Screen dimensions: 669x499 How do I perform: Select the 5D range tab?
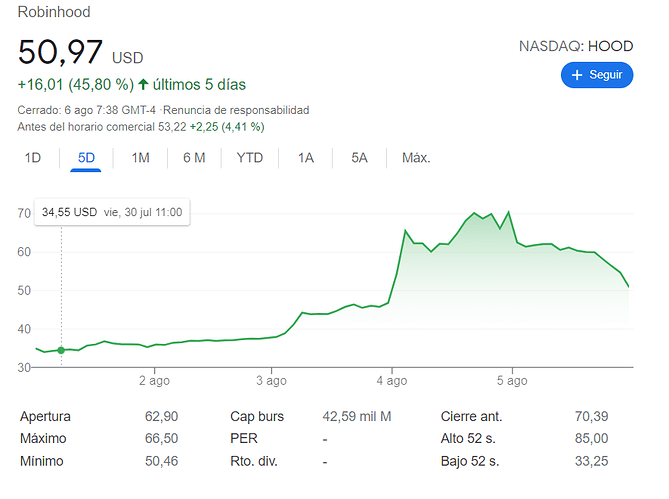pyautogui.click(x=86, y=158)
